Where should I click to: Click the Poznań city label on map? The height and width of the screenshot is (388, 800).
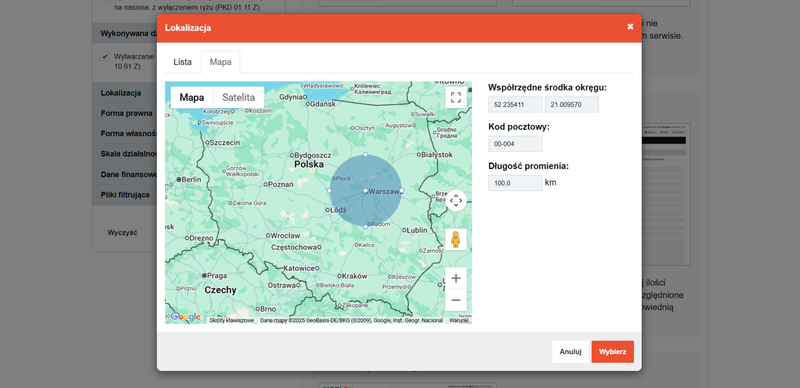281,184
